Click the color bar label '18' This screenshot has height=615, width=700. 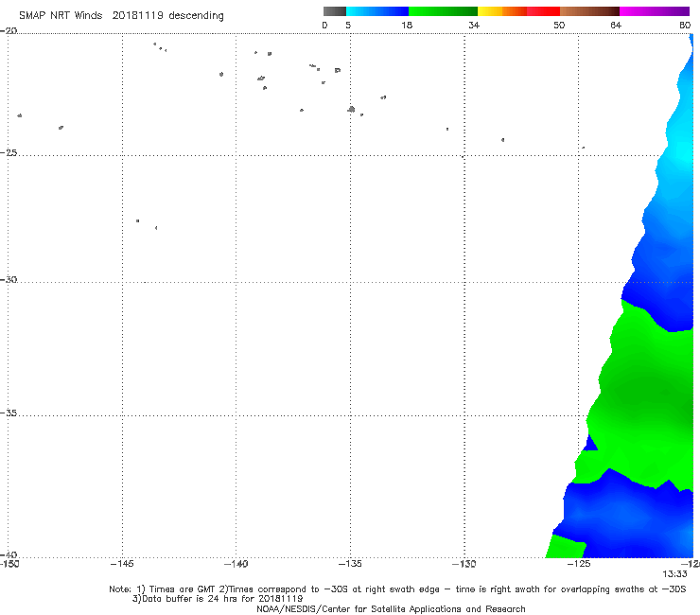pos(407,25)
